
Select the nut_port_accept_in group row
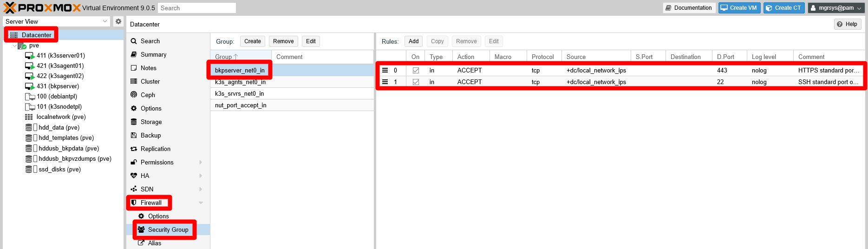point(292,105)
